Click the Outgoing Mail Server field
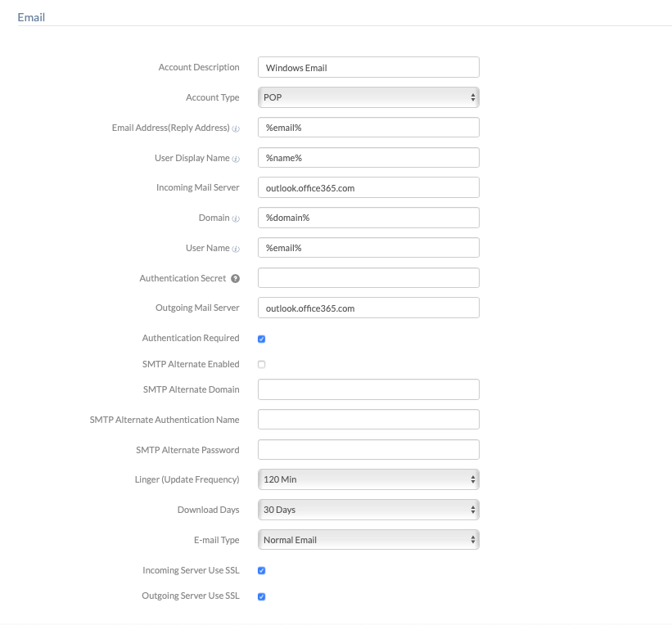Viewport: 672px width, 625px height. click(368, 308)
